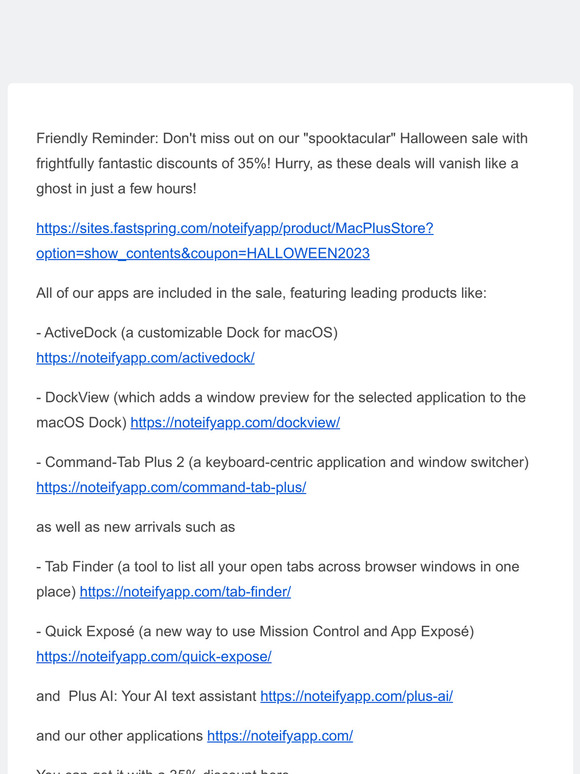Go to the quick-expose link
The width and height of the screenshot is (580, 774).
pyautogui.click(x=154, y=657)
